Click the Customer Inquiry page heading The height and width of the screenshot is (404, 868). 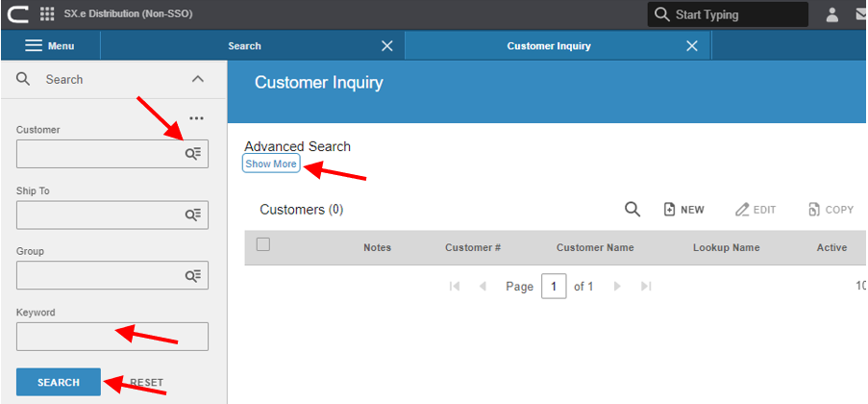[319, 83]
